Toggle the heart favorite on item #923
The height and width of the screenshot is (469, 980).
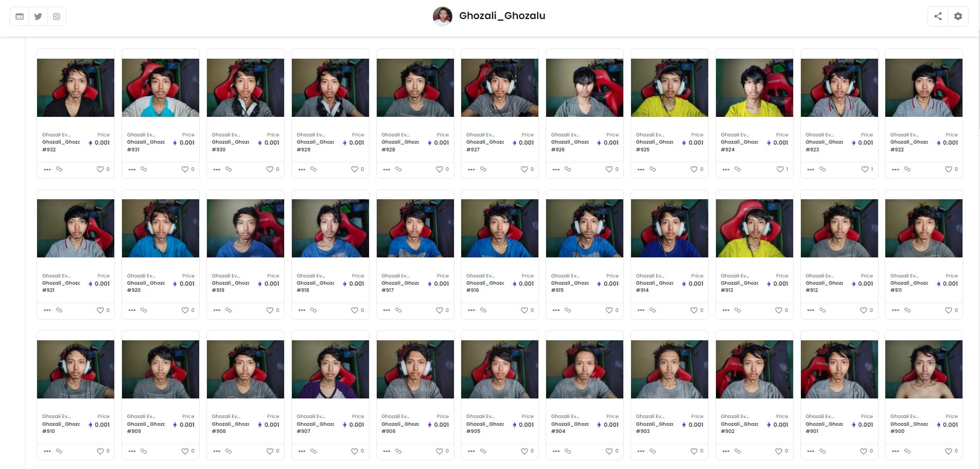(865, 169)
